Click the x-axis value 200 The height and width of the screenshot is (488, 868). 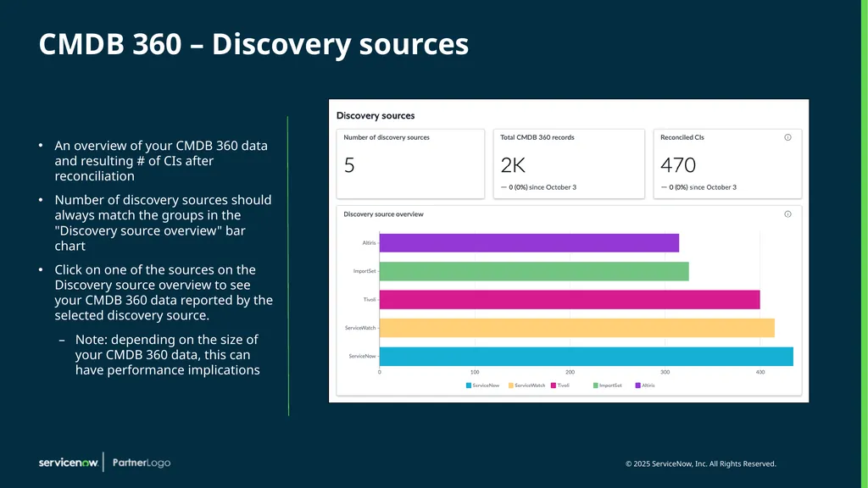pyautogui.click(x=570, y=373)
